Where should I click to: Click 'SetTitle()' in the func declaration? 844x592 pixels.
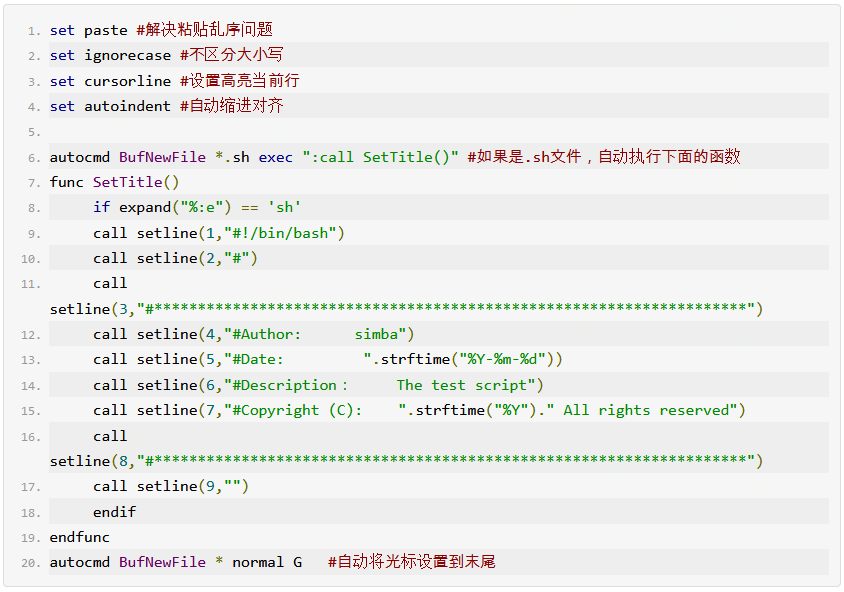[x=136, y=182]
